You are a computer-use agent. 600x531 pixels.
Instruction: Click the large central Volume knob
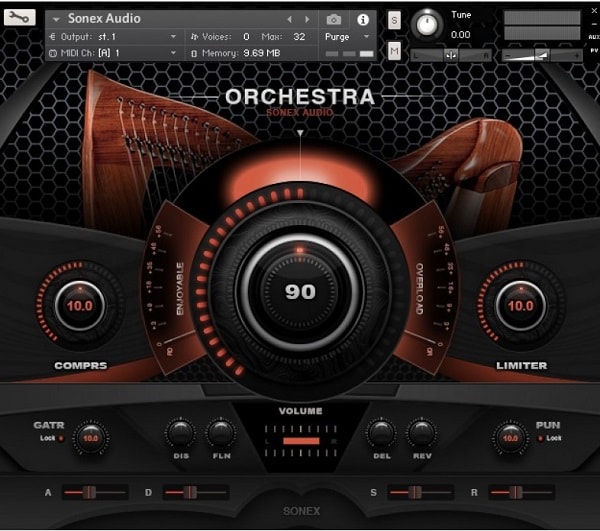point(300,292)
